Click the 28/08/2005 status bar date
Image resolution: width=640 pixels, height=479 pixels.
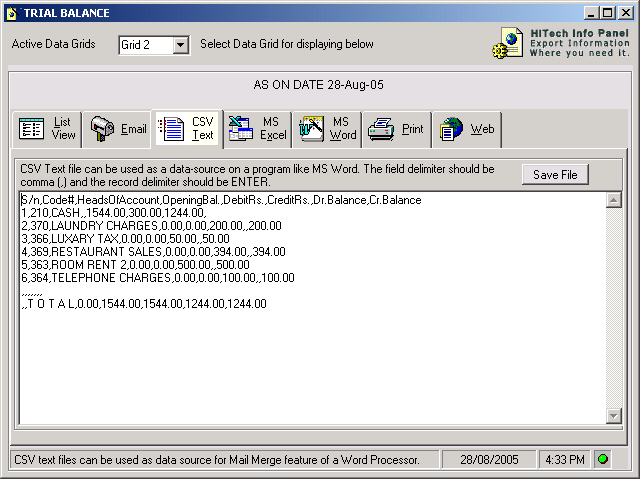(489, 460)
